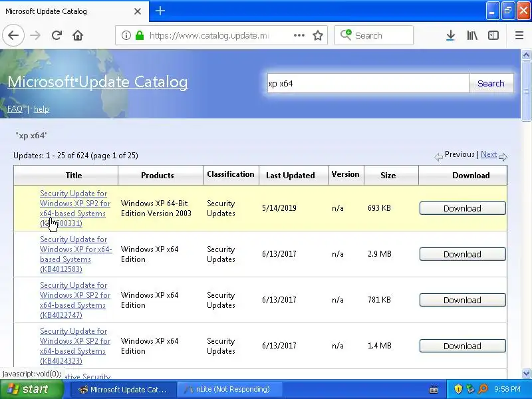Click the green secure connection padlock

(140, 35)
